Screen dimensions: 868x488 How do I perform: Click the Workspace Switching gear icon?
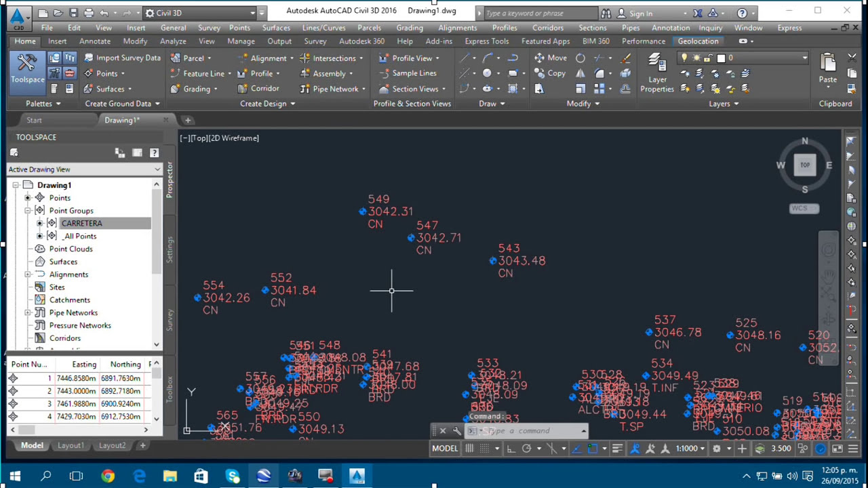tap(717, 448)
